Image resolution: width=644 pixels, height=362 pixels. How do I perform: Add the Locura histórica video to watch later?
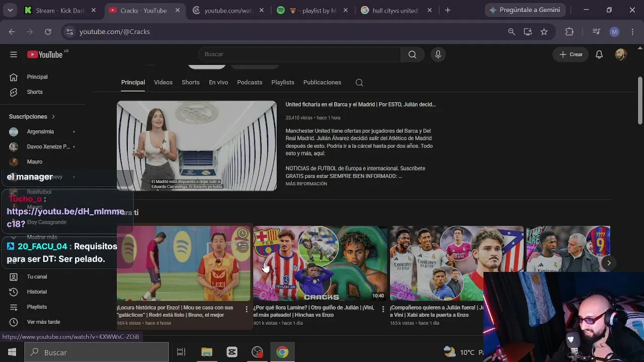243,234
